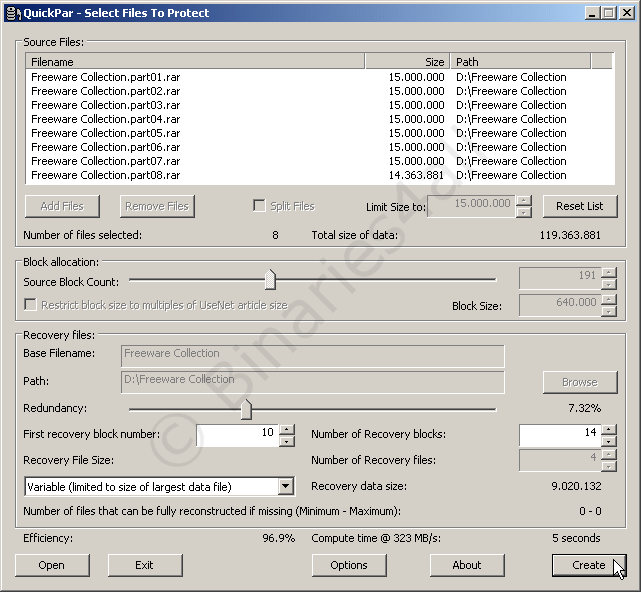641x592 pixels.
Task: Click the Redundancy slider thumb
Action: tap(246, 409)
